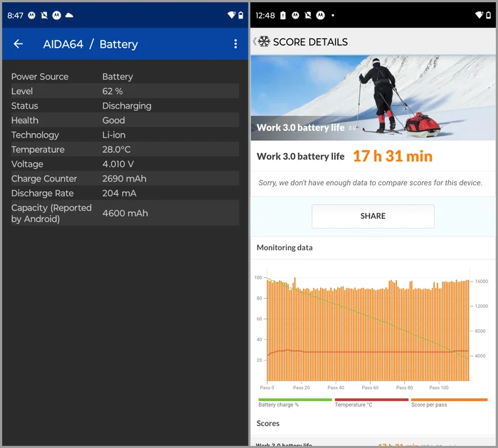The height and width of the screenshot is (448, 498).
Task: Select the Voltage 4.010 V row
Action: click(x=125, y=164)
